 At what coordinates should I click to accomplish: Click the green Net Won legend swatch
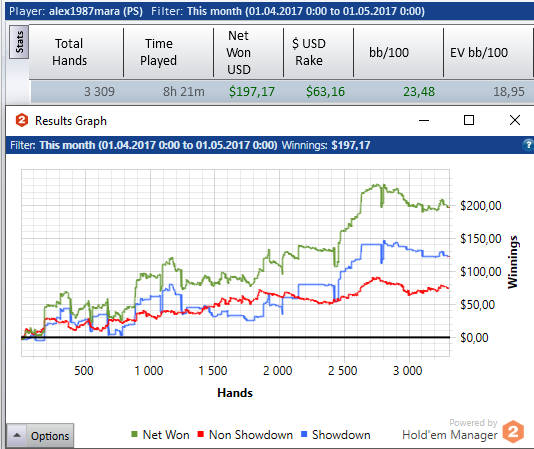(134, 434)
